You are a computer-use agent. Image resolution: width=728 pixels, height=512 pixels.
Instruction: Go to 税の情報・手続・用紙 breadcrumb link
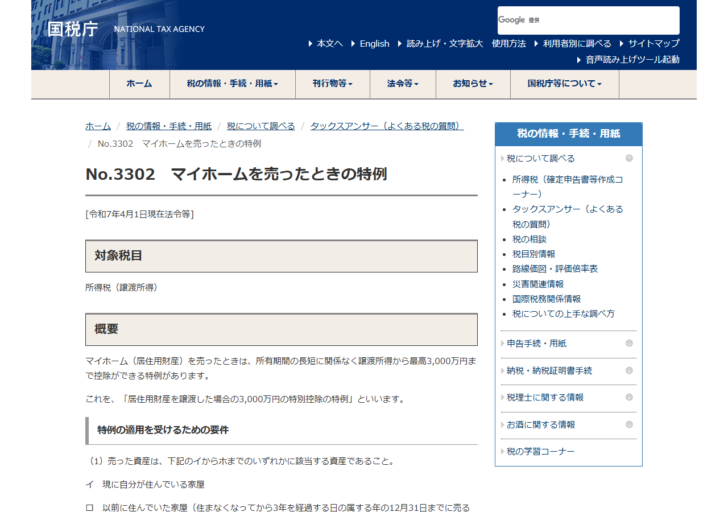click(x=169, y=126)
